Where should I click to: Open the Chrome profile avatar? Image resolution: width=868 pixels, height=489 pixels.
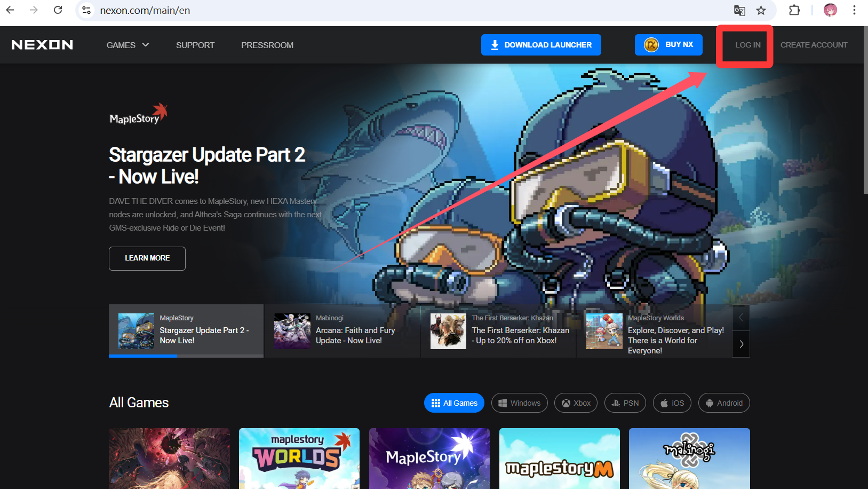830,10
